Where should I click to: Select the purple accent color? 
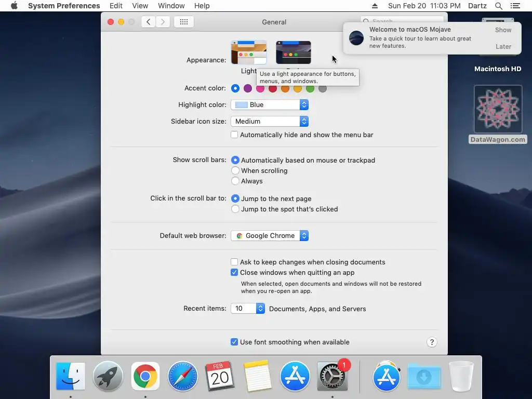248,88
